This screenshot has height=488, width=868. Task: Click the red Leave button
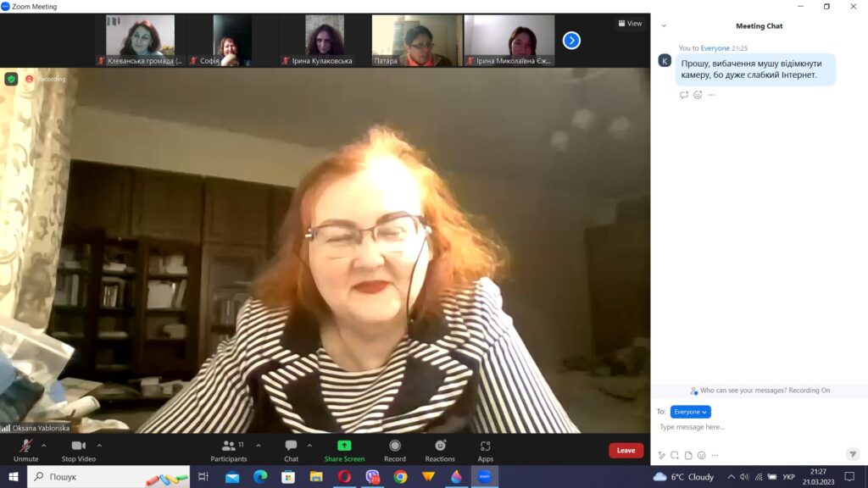(x=626, y=451)
